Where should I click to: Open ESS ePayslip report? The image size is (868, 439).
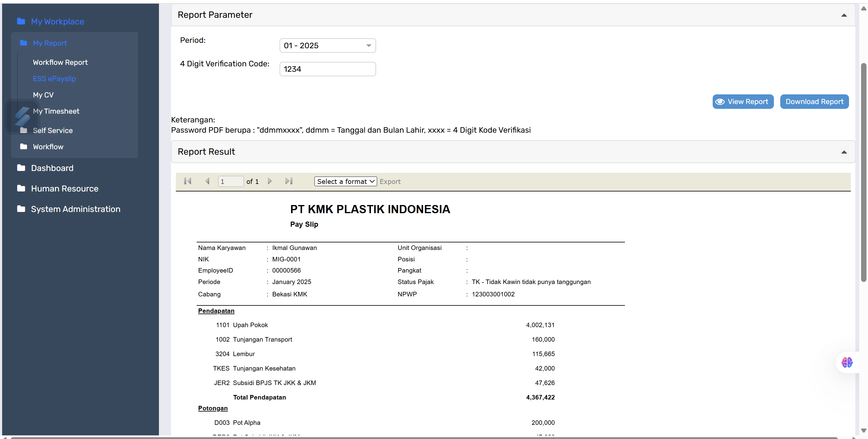point(54,78)
